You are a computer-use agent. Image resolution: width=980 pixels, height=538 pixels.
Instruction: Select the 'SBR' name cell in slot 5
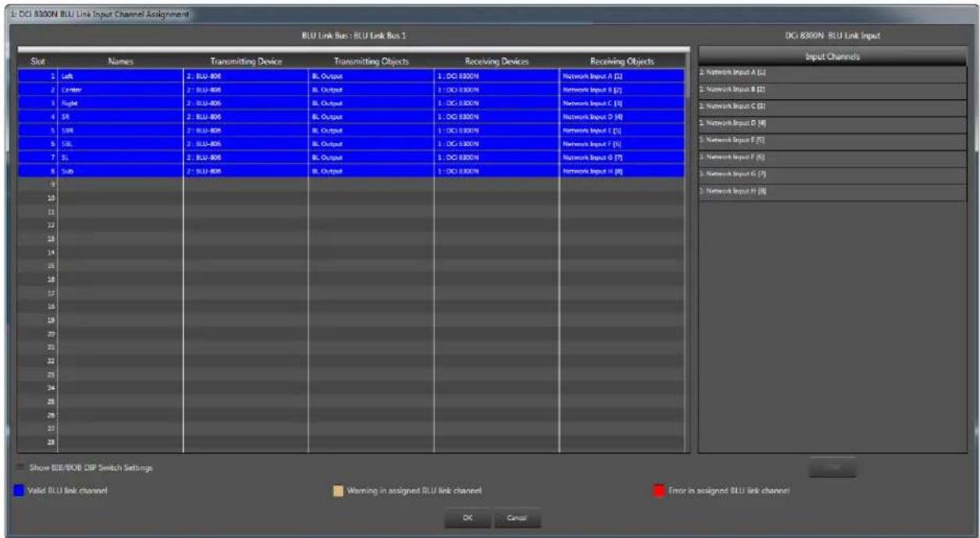(121, 130)
